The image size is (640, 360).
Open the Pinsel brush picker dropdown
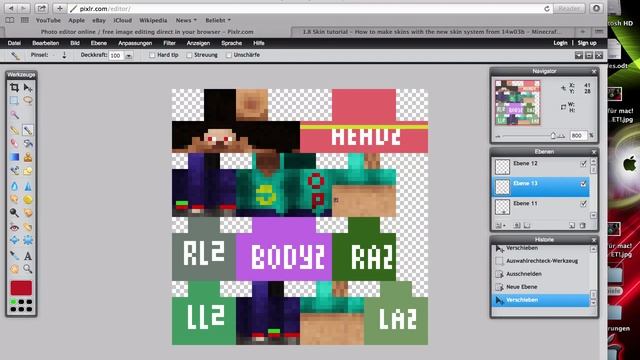[x=64, y=55]
